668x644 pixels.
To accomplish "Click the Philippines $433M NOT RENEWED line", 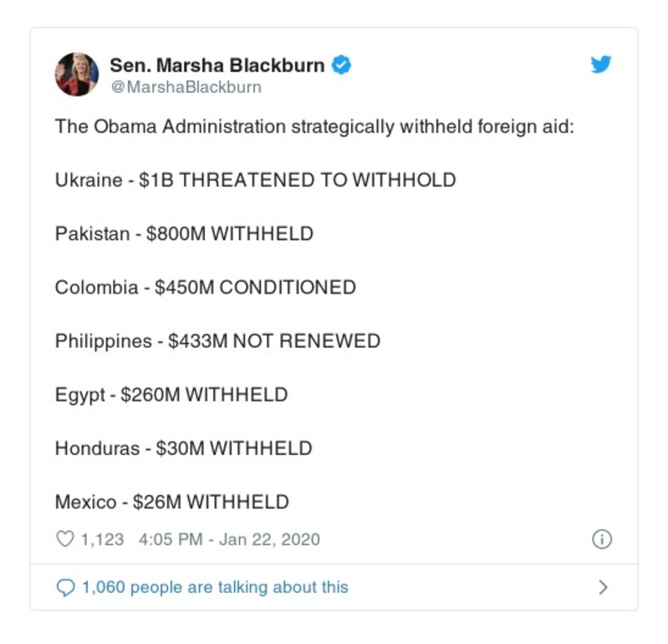I will coord(217,341).
